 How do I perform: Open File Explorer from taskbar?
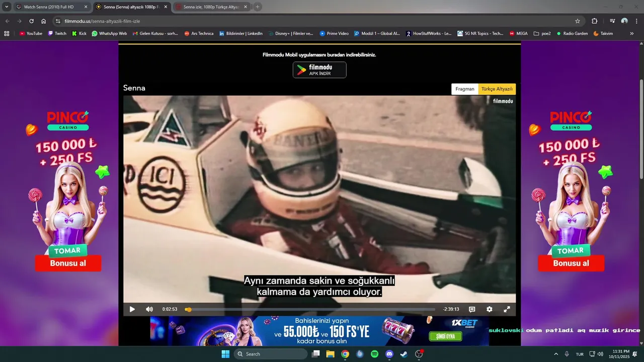point(330,354)
